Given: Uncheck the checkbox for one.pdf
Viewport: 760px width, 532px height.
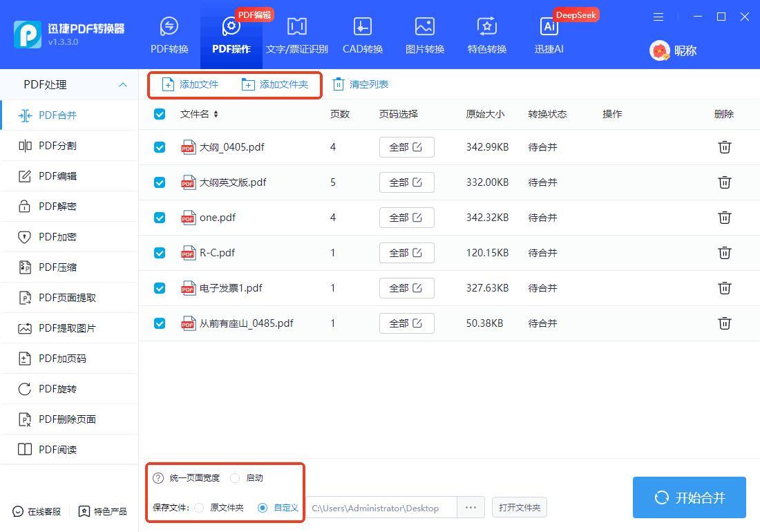Looking at the screenshot, I should [160, 218].
